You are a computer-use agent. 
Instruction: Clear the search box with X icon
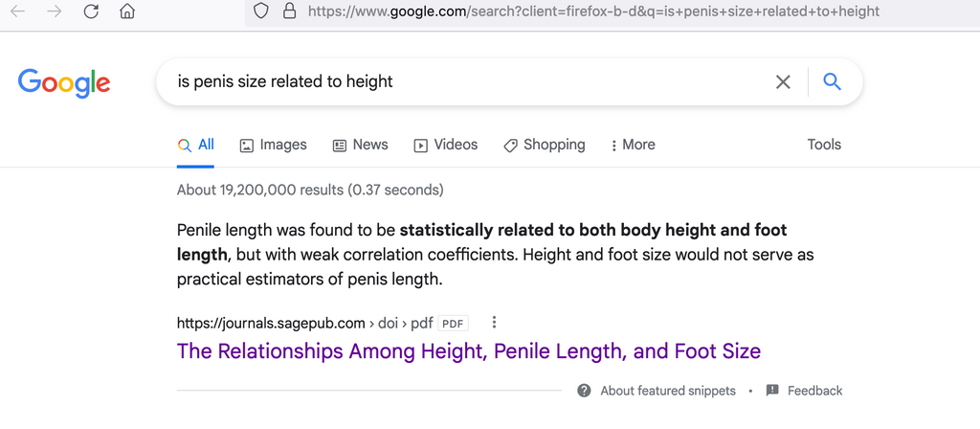(x=783, y=82)
